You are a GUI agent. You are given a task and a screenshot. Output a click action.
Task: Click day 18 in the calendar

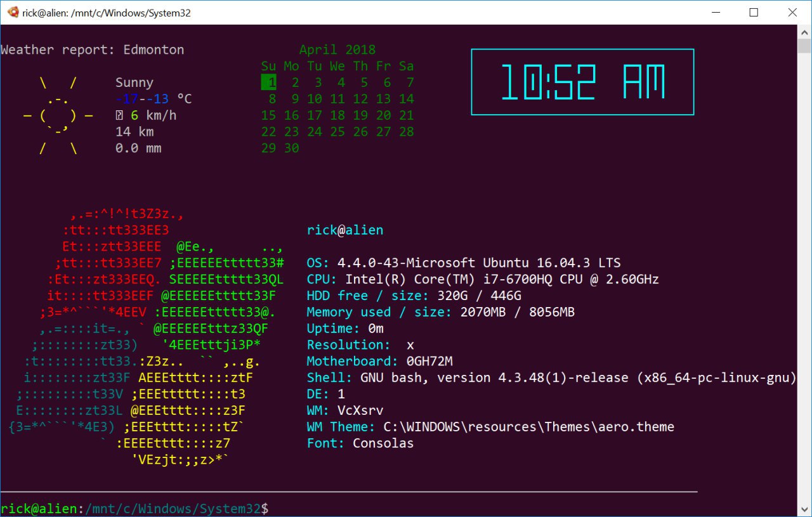point(337,115)
